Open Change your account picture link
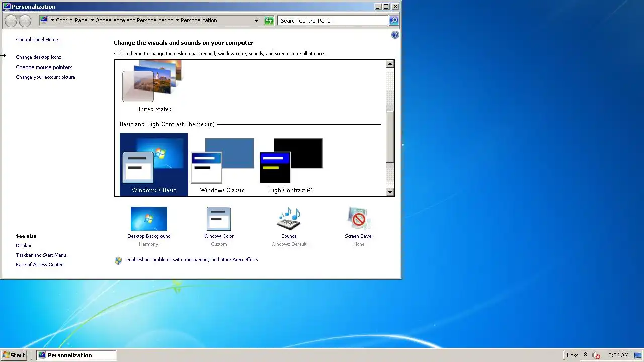 click(x=45, y=77)
